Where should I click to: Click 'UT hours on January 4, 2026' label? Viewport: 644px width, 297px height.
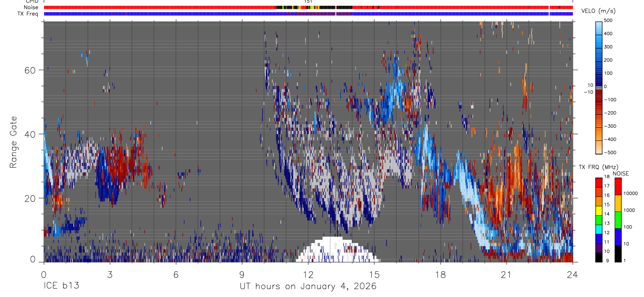pyautogui.click(x=308, y=287)
